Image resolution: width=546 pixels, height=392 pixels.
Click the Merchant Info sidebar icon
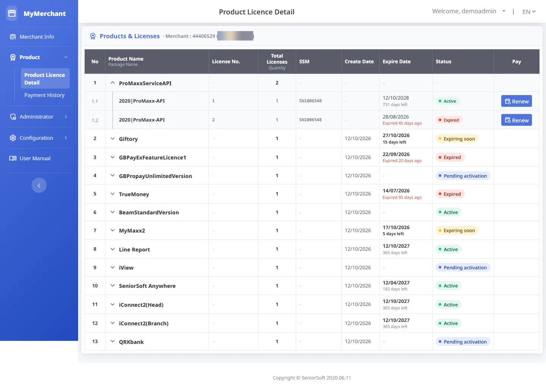click(13, 37)
